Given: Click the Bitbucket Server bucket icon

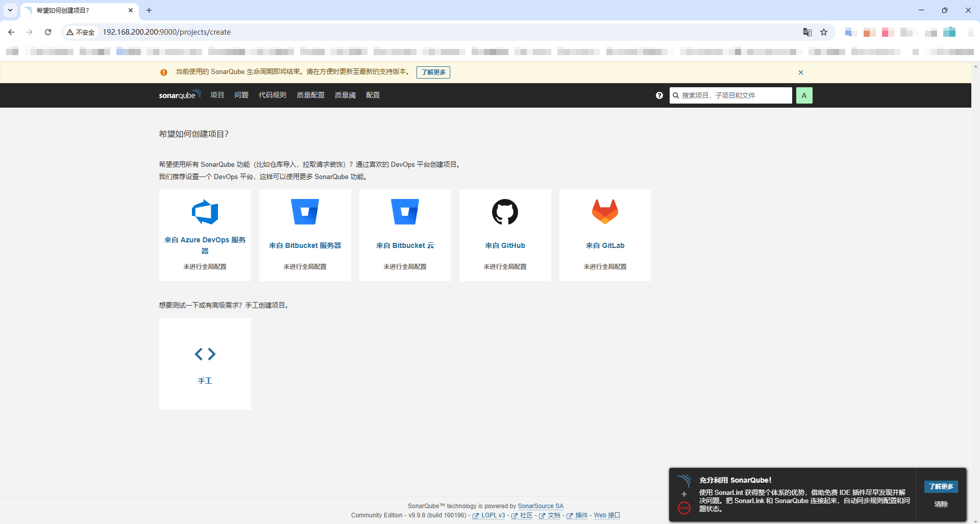Looking at the screenshot, I should pyautogui.click(x=305, y=212).
